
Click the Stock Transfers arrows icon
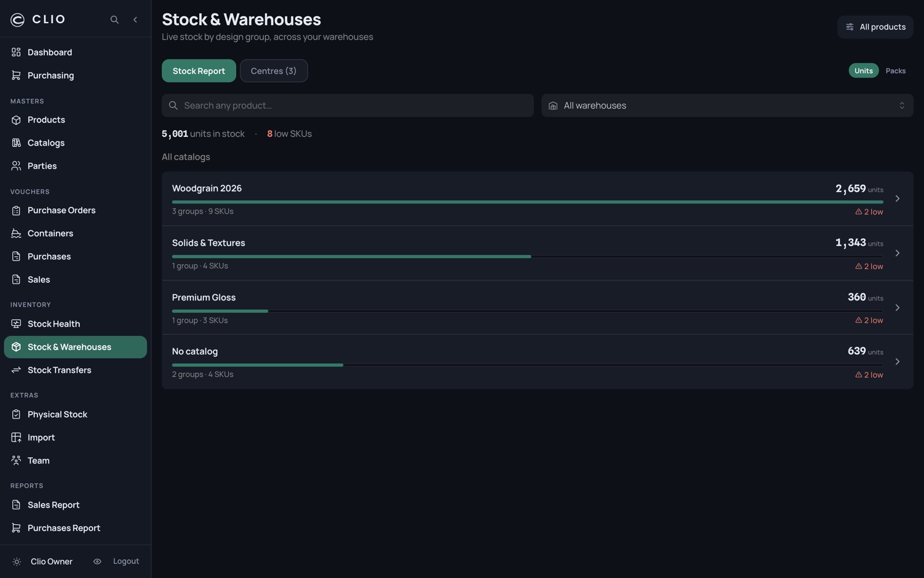[x=16, y=370]
